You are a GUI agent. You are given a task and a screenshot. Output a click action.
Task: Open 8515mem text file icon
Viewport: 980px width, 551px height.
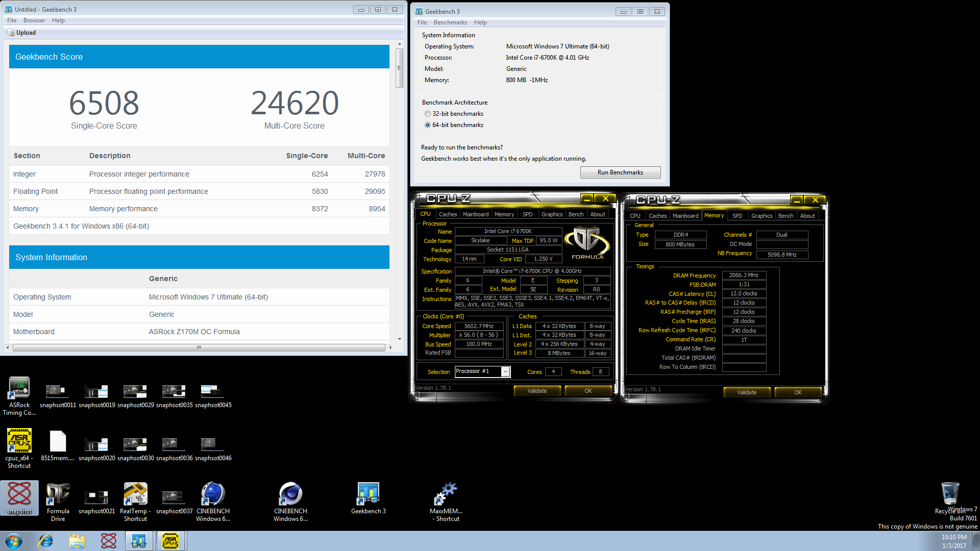pos(58,445)
